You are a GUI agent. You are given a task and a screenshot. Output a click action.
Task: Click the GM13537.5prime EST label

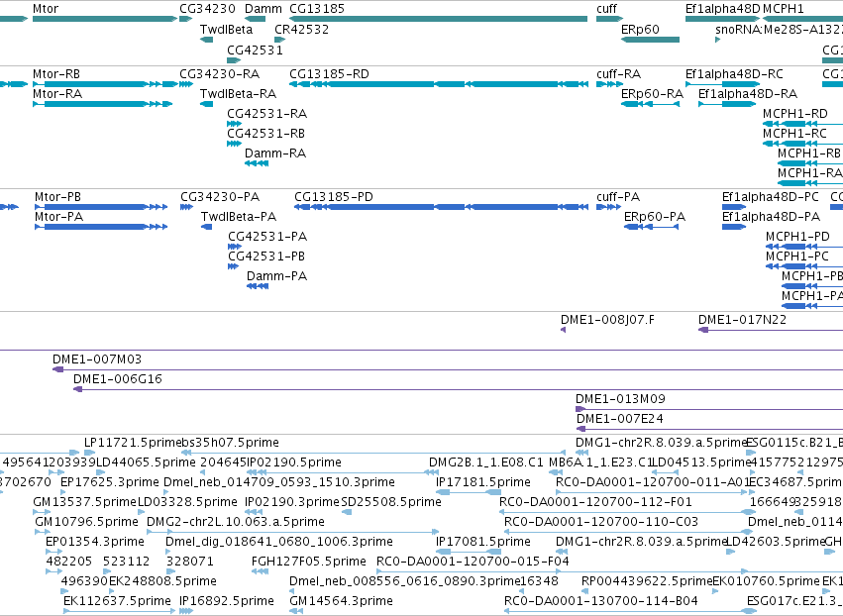coord(85,502)
